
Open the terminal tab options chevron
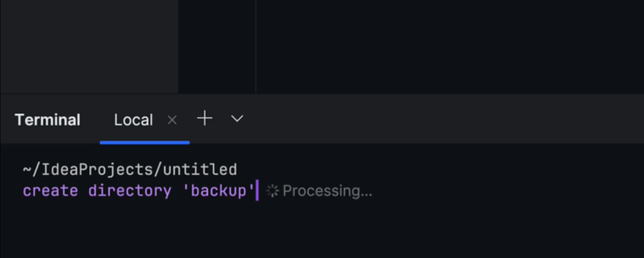tap(237, 119)
